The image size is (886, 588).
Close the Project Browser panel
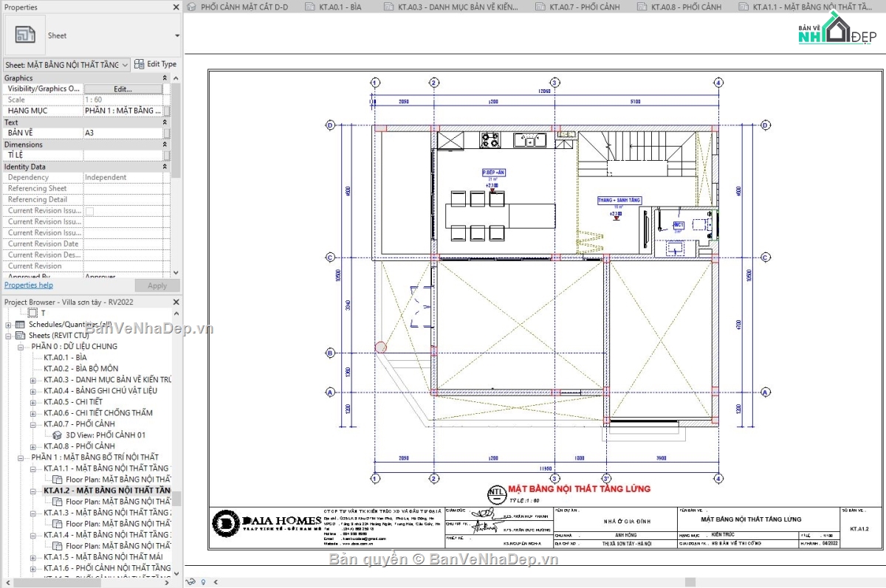tap(176, 302)
